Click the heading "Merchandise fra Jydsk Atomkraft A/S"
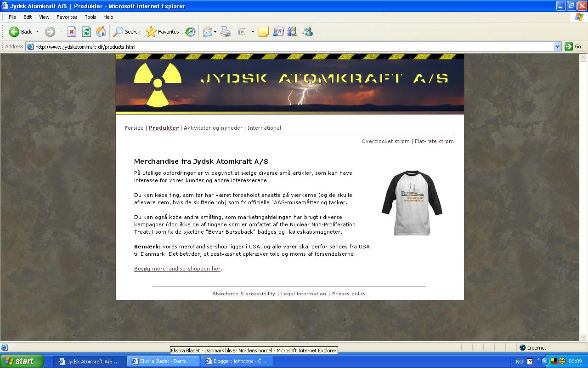Image resolution: width=588 pixels, height=368 pixels. (x=201, y=161)
